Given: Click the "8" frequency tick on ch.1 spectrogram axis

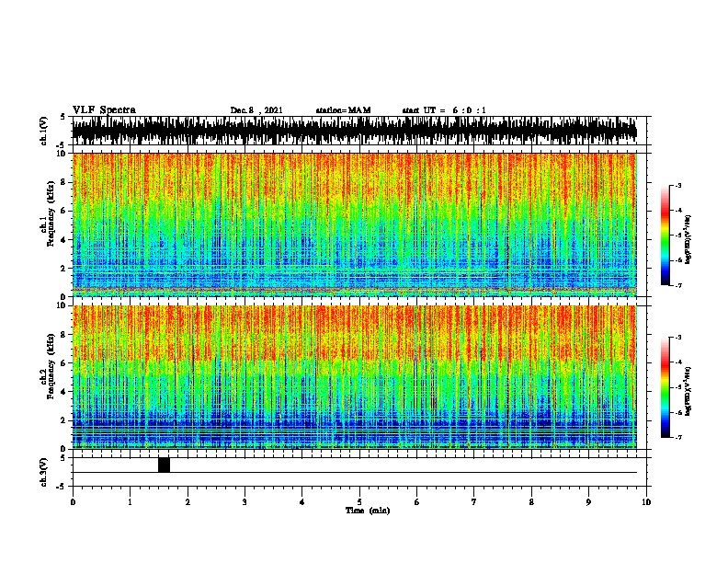Looking at the screenshot, I should pos(64,182).
